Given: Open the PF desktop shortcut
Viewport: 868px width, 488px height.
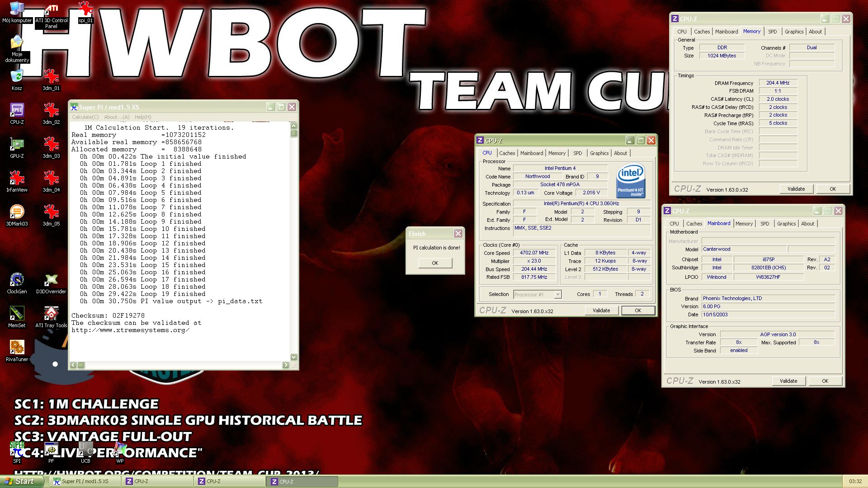Looking at the screenshot, I should coord(51,453).
